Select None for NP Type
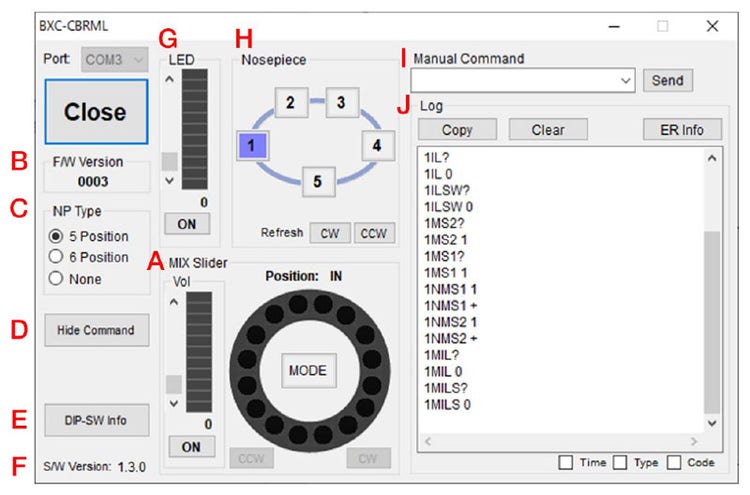 click(x=57, y=279)
